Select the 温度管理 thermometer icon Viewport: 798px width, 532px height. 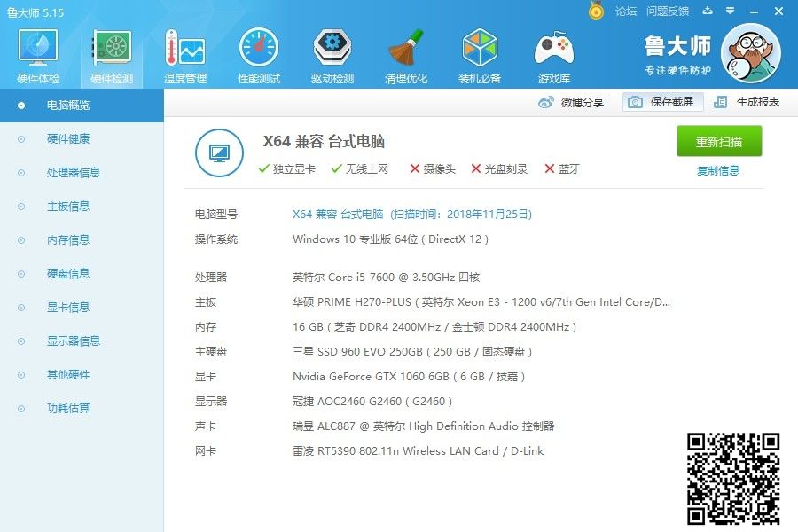[184, 50]
